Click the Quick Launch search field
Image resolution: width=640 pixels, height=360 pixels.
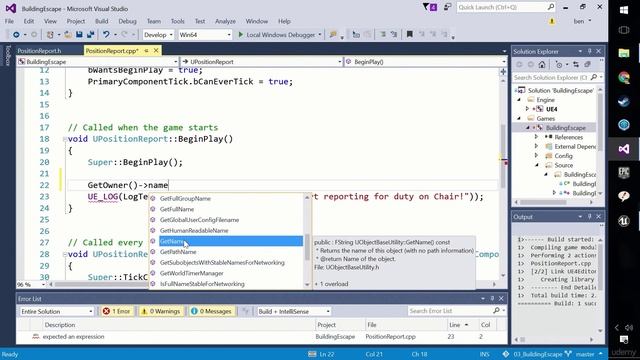(x=506, y=7)
